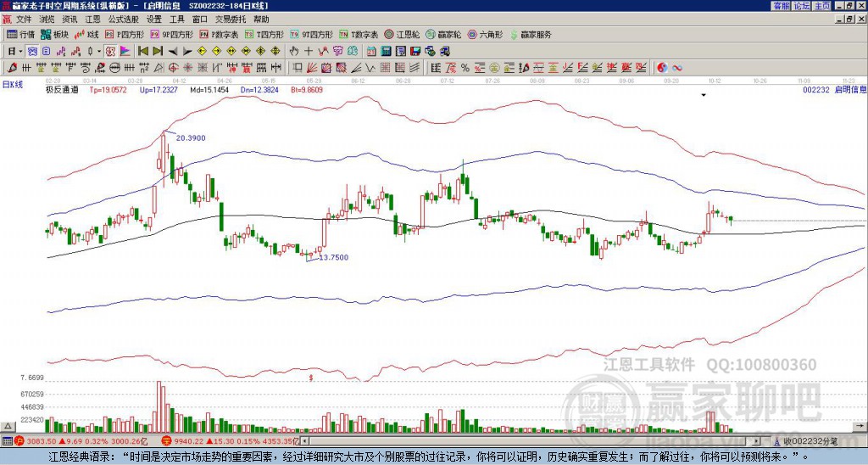Launch the 赢家轮 wheel tool
Image resolution: width=868 pixels, height=465 pixels.
click(443, 34)
